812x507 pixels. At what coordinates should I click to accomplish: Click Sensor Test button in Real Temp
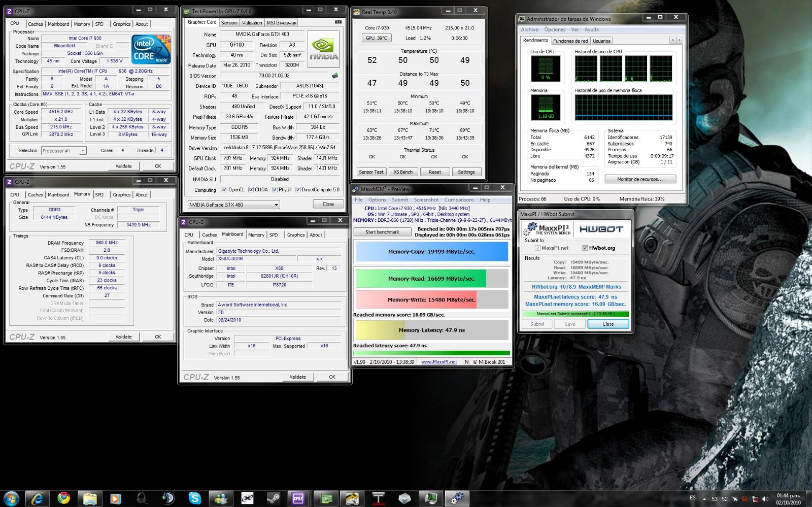371,172
